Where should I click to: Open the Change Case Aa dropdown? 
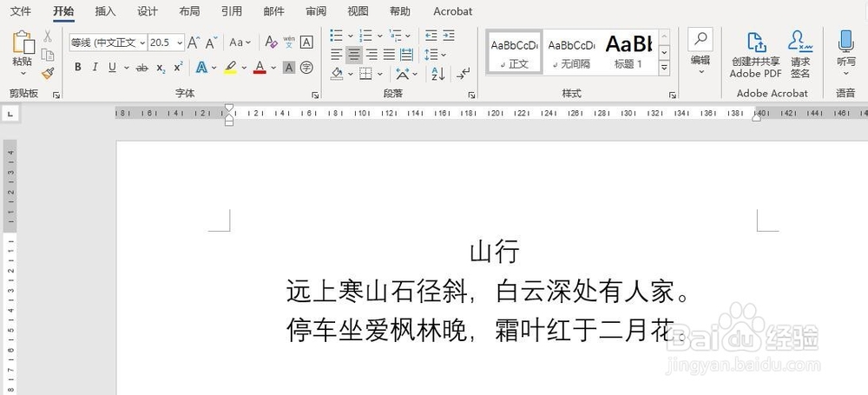(x=240, y=42)
